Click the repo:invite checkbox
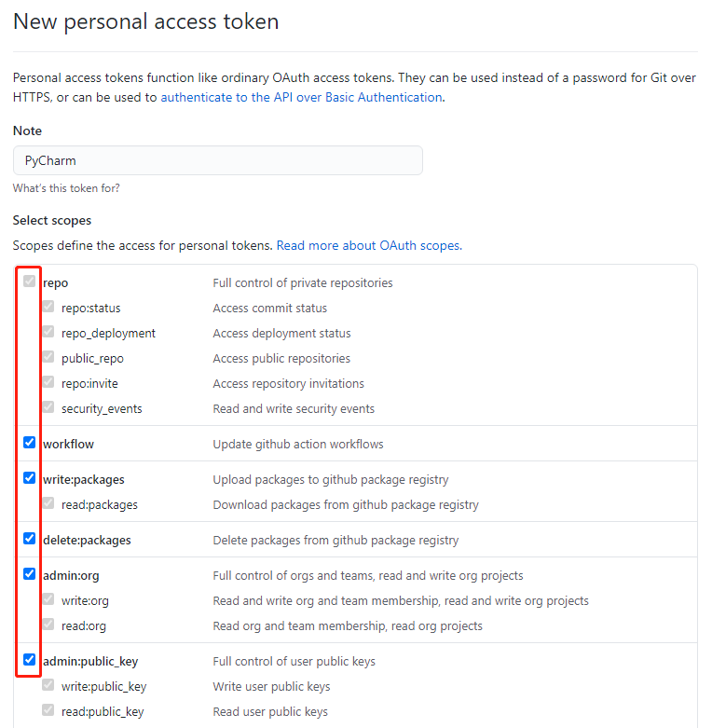This screenshot has height=728, width=712. tap(48, 382)
